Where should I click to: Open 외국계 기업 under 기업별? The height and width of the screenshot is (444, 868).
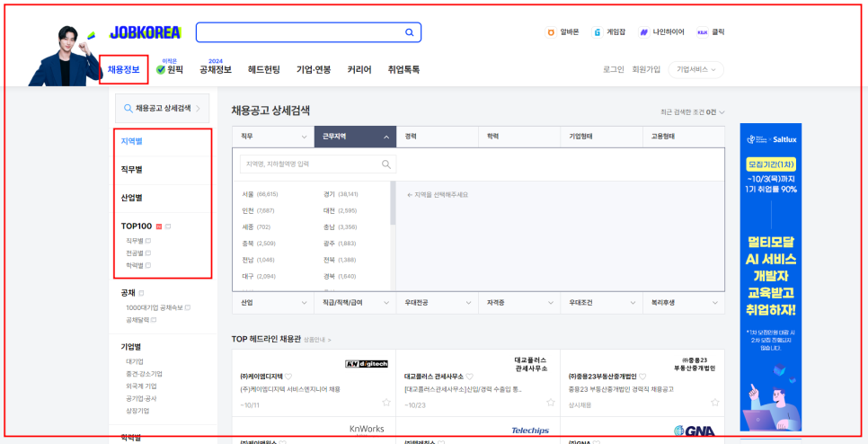[141, 386]
